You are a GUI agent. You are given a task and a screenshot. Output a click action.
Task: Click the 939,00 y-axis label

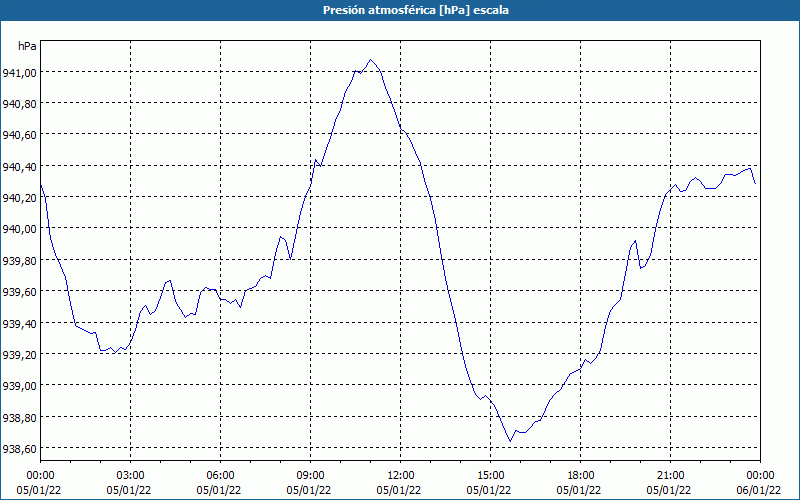20,386
